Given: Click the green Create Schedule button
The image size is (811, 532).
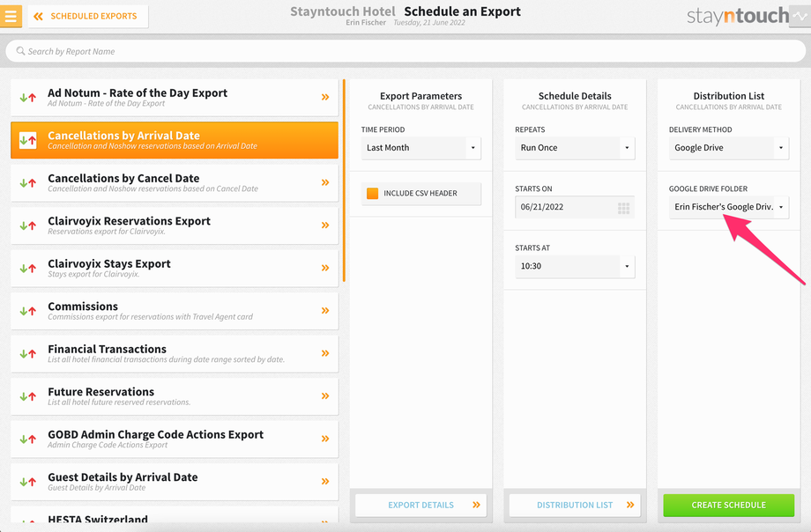Looking at the screenshot, I should (x=729, y=505).
